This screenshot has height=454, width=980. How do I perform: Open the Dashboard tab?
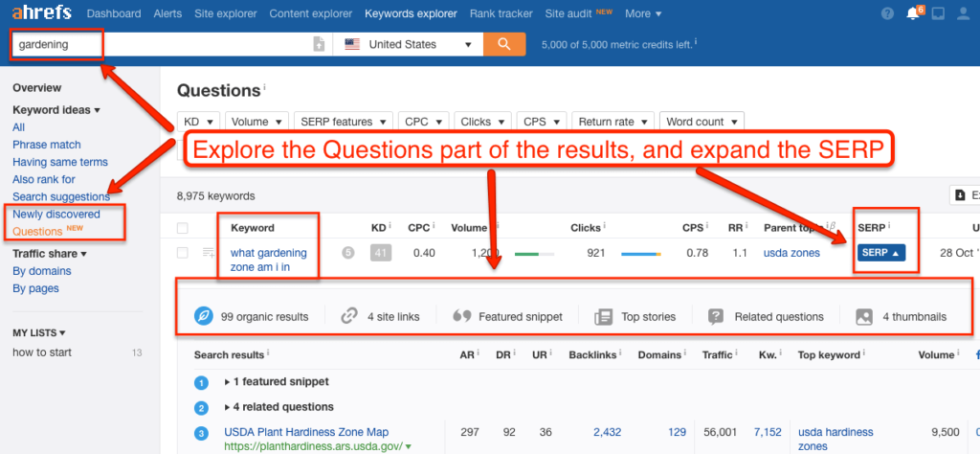tap(114, 13)
